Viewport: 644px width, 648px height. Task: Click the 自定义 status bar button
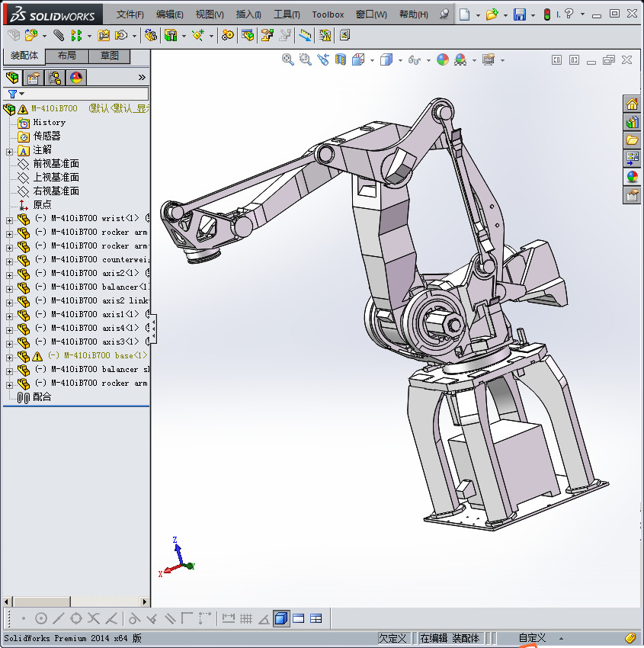[532, 638]
